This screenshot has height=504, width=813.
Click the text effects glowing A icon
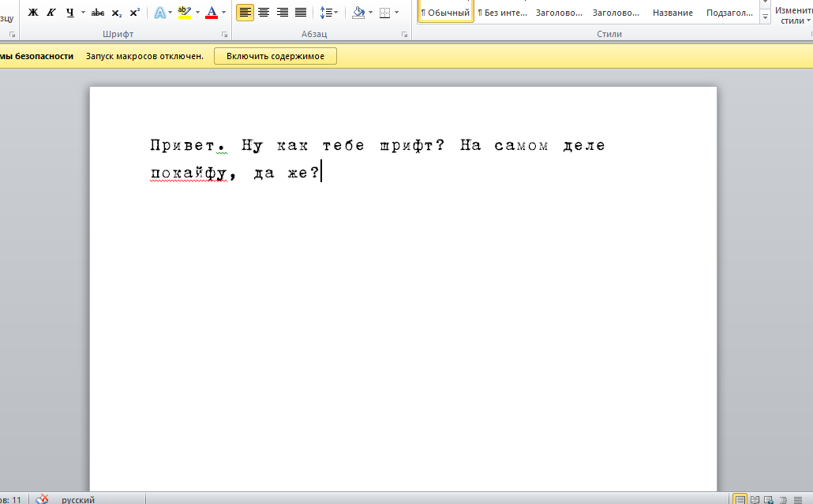pos(159,13)
